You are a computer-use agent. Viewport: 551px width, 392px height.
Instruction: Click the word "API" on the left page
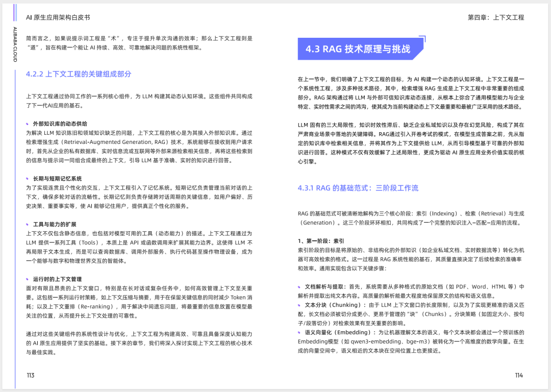[x=134, y=242]
